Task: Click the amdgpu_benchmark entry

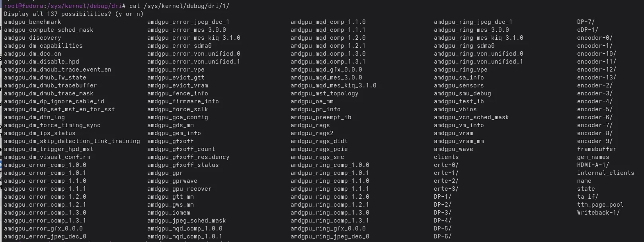Action: point(32,22)
